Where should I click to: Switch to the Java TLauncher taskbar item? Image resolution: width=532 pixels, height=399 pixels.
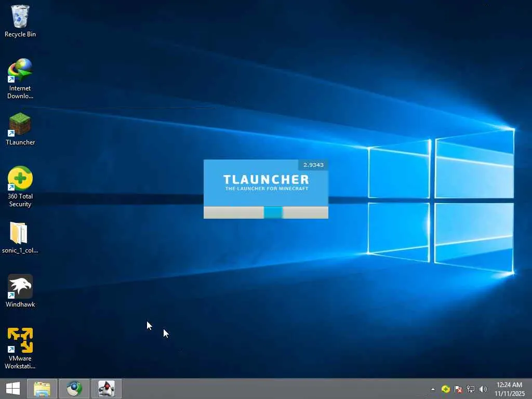(106, 389)
